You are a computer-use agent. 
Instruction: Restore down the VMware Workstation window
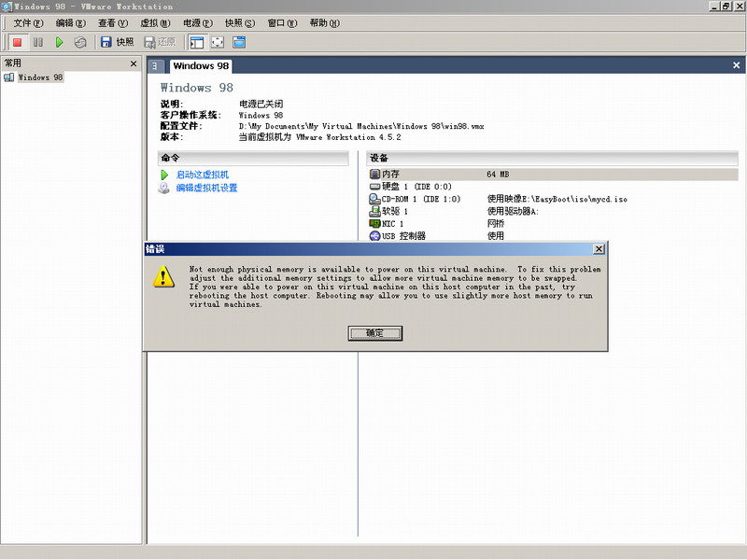[x=726, y=7]
